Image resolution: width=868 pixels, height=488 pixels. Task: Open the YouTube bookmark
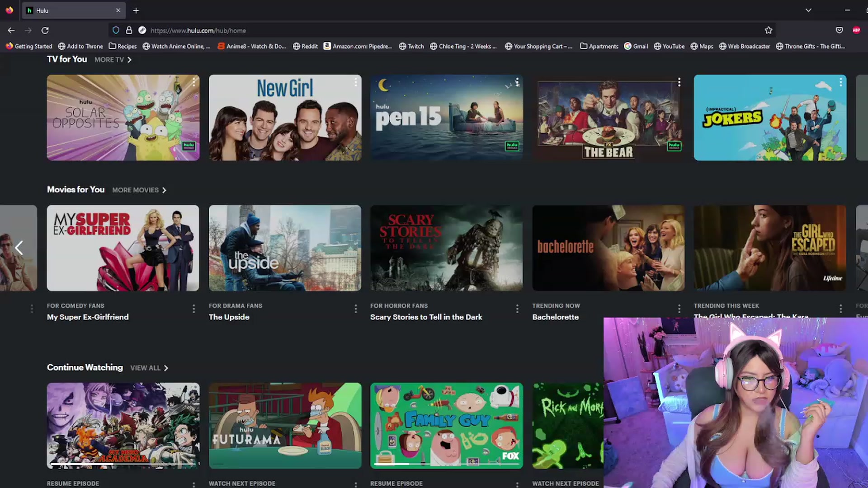coord(669,46)
